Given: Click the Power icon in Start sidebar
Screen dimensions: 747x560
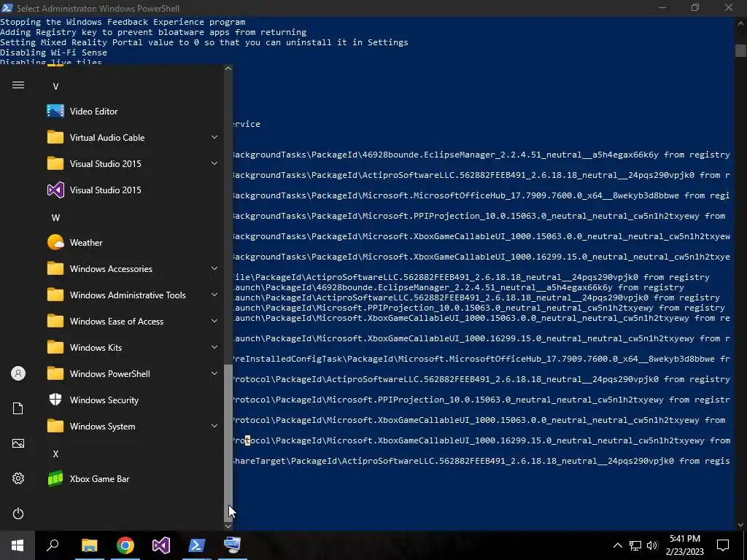Looking at the screenshot, I should (18, 513).
